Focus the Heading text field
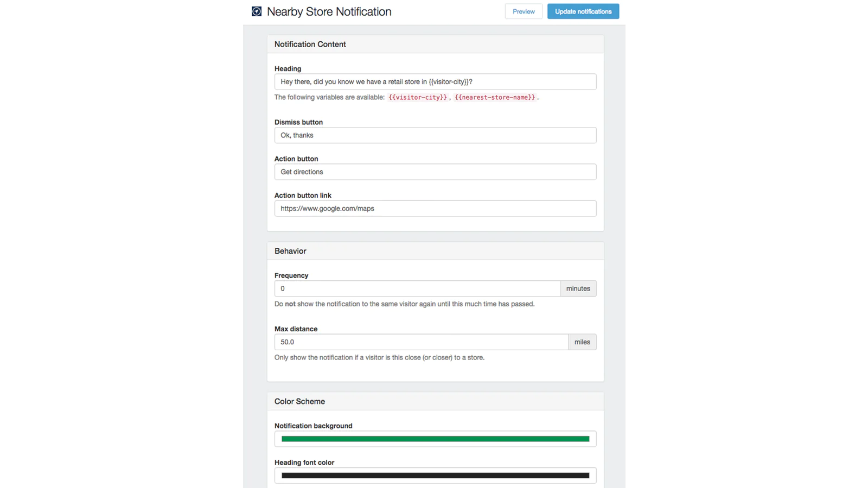Image resolution: width=868 pixels, height=488 pixels. 435,82
